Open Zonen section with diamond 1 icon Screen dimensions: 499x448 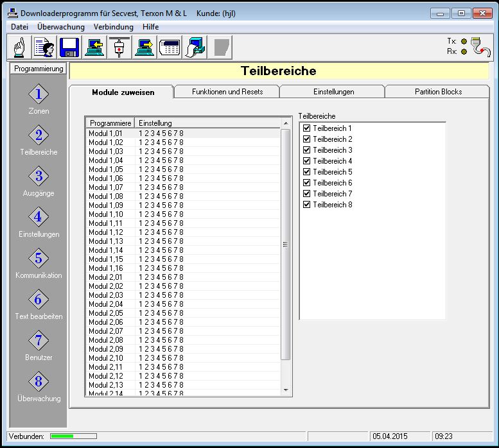39,95
